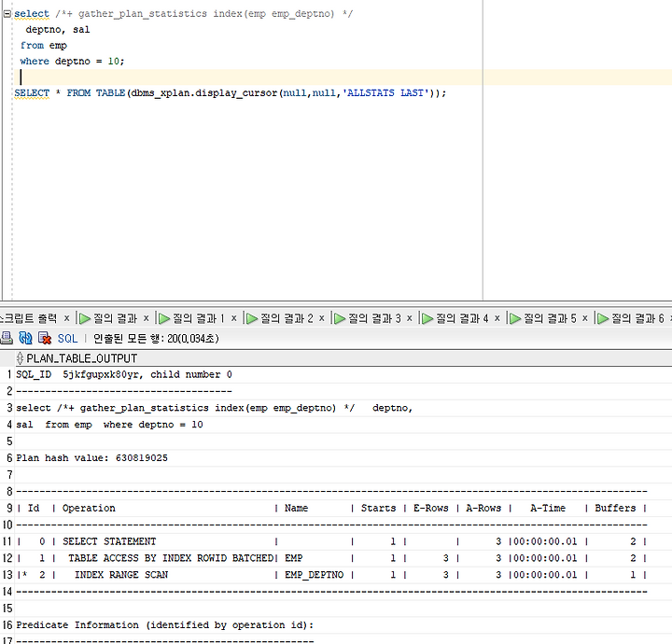The height and width of the screenshot is (644, 672).
Task: Click the print icon in result toolbar
Action: click(x=6, y=338)
